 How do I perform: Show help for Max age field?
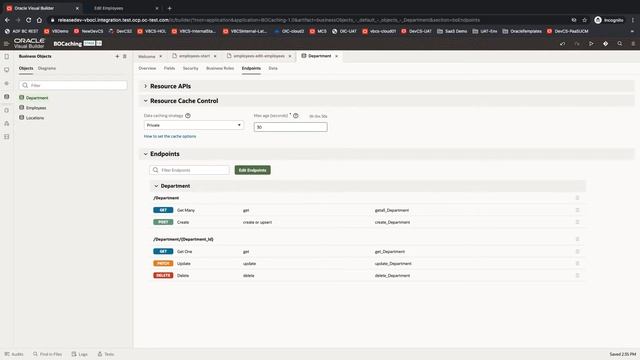click(x=296, y=116)
